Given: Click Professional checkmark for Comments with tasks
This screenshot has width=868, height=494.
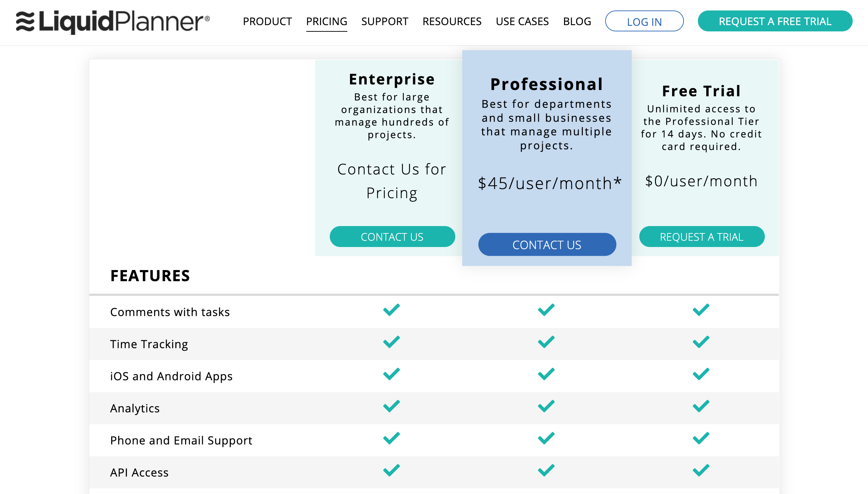Looking at the screenshot, I should coord(546,310).
